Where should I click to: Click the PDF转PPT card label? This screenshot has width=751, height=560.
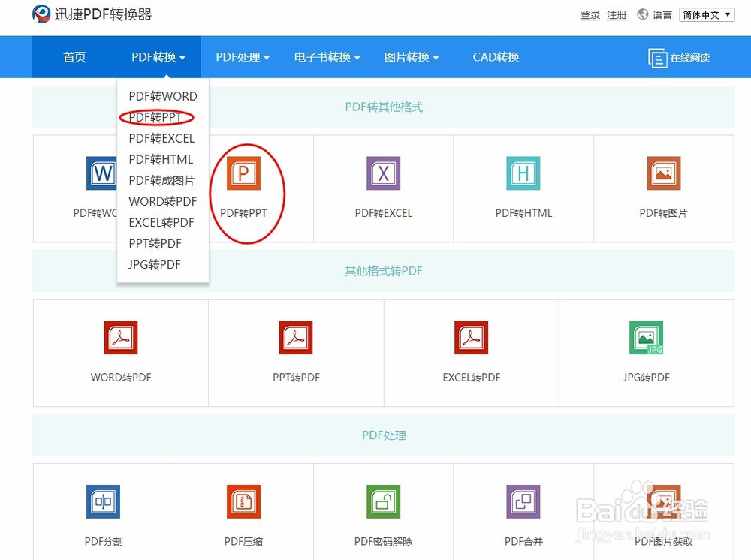click(x=243, y=213)
